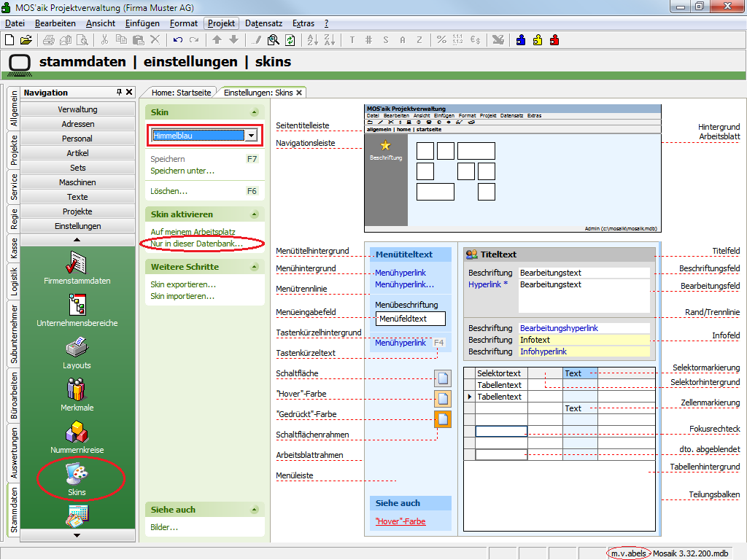Click the Move down arrow toolbar icon
Image resolution: width=747 pixels, height=560 pixels.
233,40
